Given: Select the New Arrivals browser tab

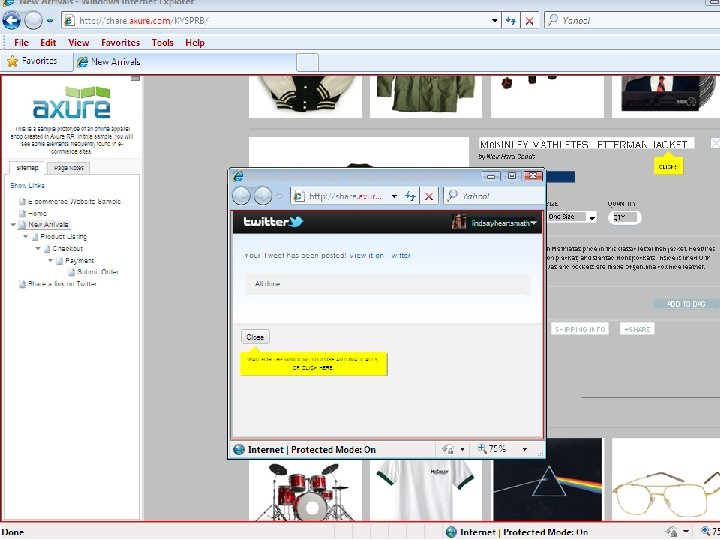Looking at the screenshot, I should tap(184, 62).
